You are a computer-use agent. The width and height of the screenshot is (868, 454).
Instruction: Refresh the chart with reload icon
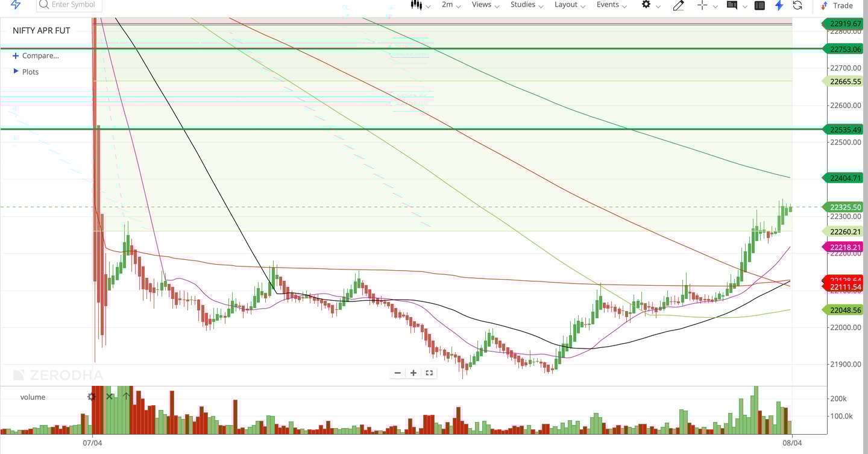797,5
